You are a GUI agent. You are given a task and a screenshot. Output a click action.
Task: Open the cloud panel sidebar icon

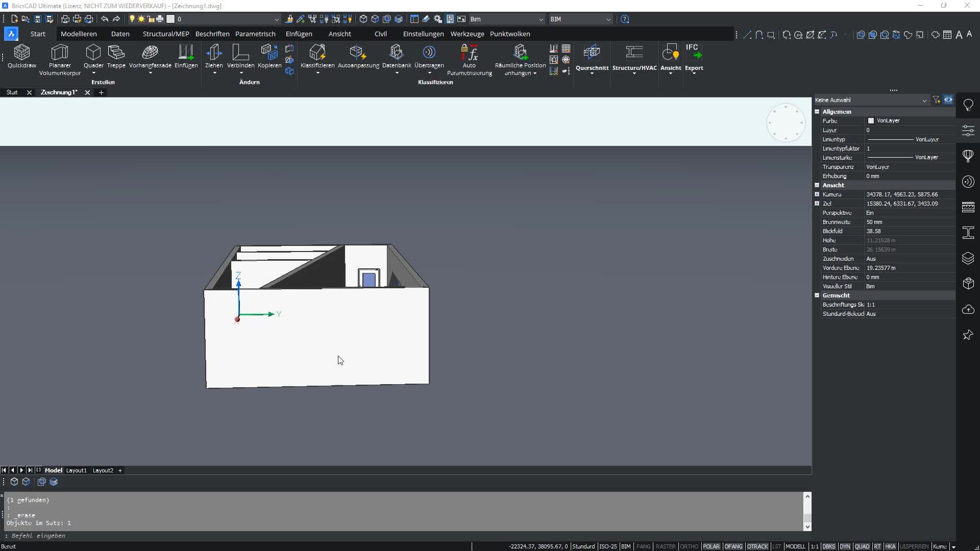coord(968,309)
